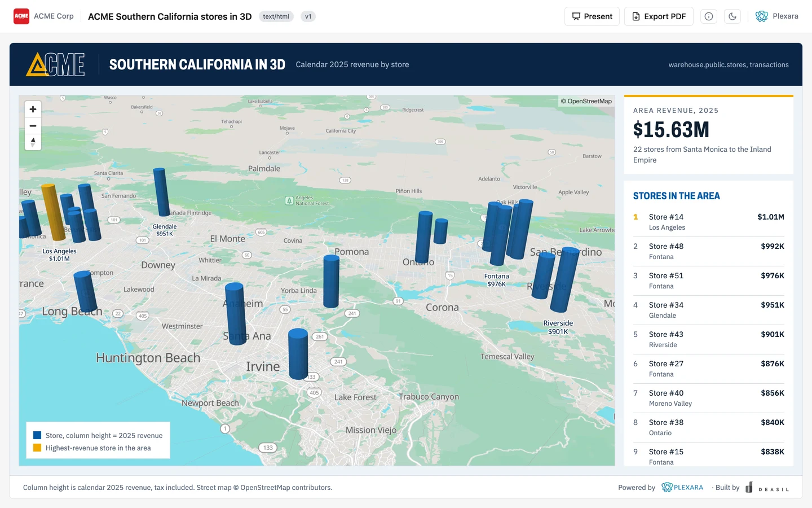Screen dimensions: 812x508
Task: Click the $15.63M area revenue figure
Action: (671, 130)
